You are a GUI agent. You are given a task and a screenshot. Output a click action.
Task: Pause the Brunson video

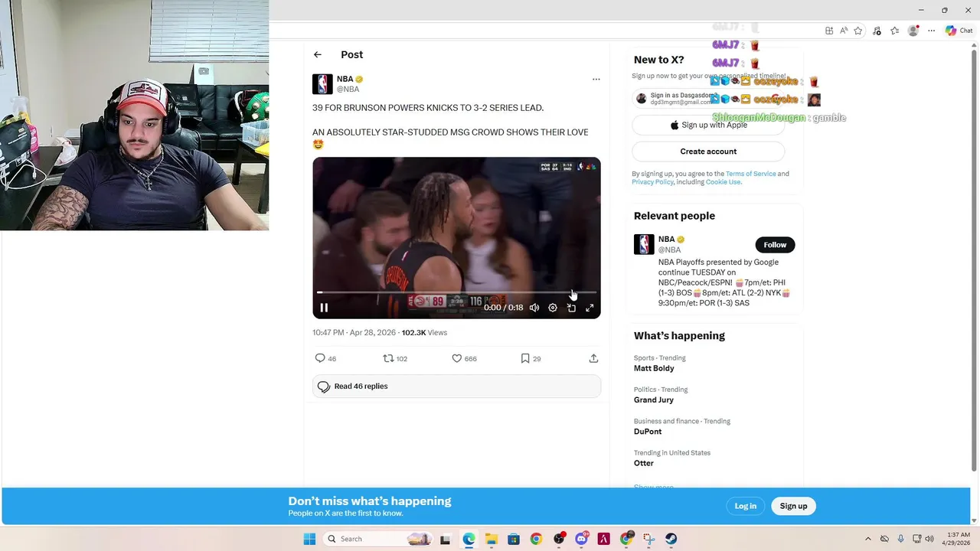[324, 308]
